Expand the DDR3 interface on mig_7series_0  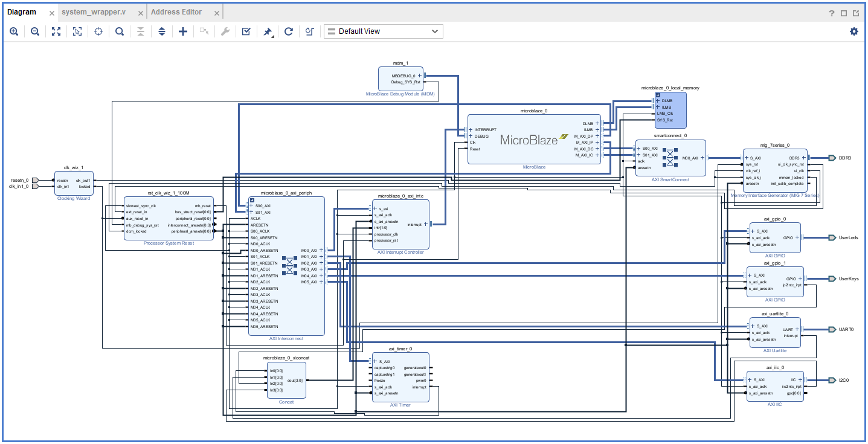point(803,158)
